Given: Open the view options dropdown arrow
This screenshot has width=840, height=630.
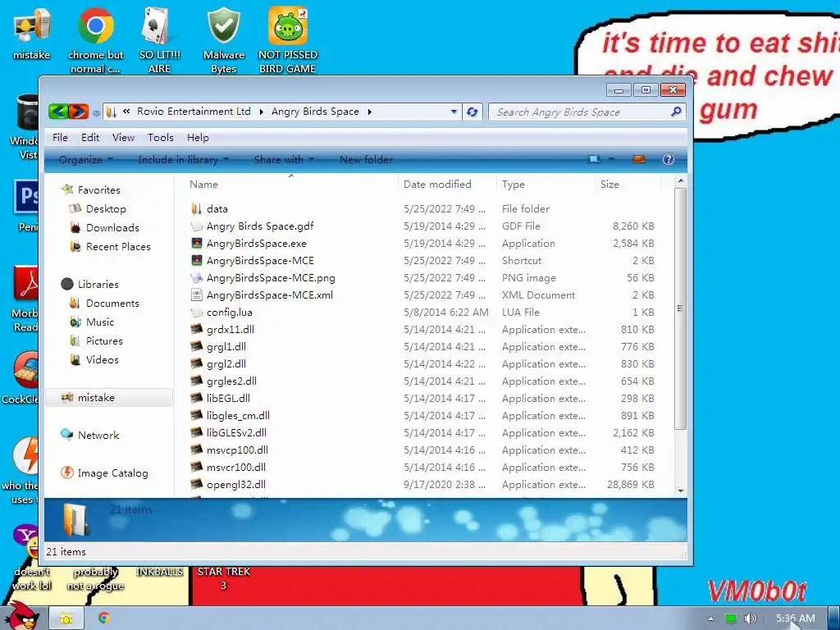Looking at the screenshot, I should point(611,159).
